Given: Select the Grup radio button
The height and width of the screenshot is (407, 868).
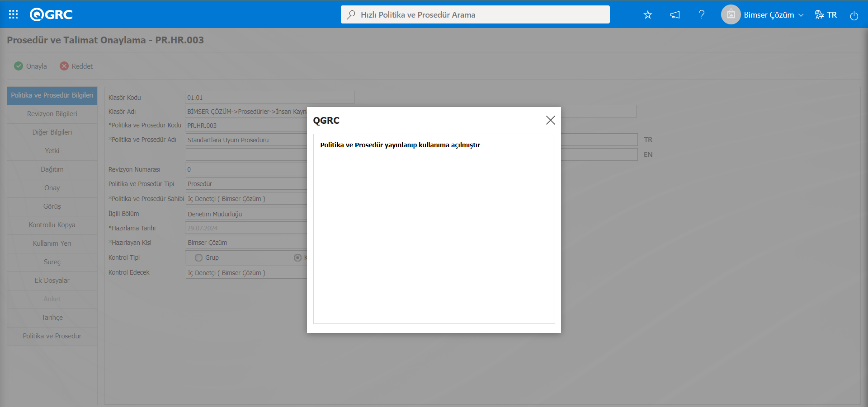Looking at the screenshot, I should point(198,257).
